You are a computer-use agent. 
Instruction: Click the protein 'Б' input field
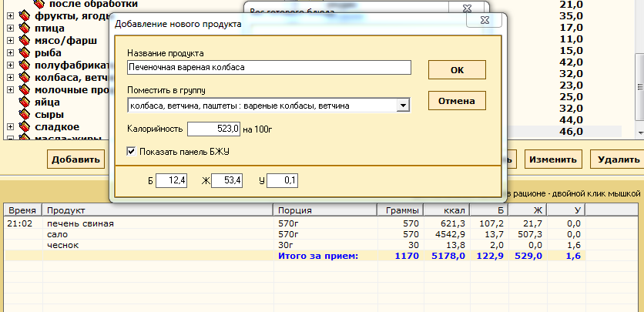point(171,180)
